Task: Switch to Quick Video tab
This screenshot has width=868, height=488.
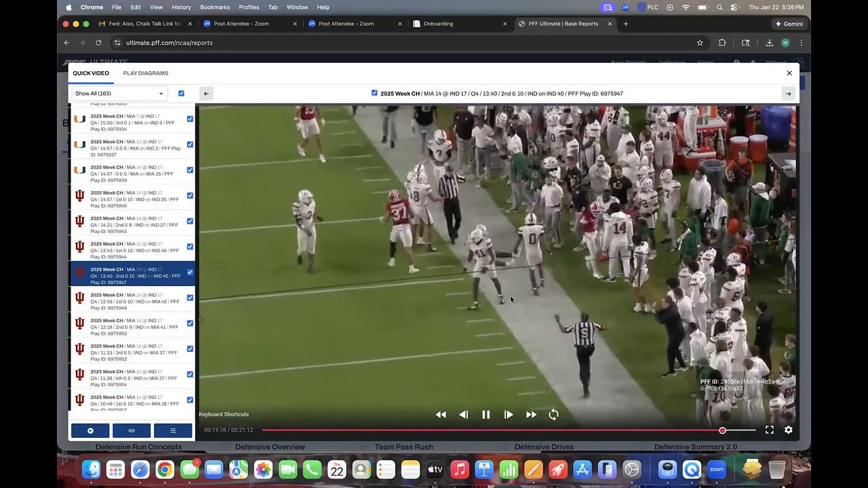Action: point(91,73)
